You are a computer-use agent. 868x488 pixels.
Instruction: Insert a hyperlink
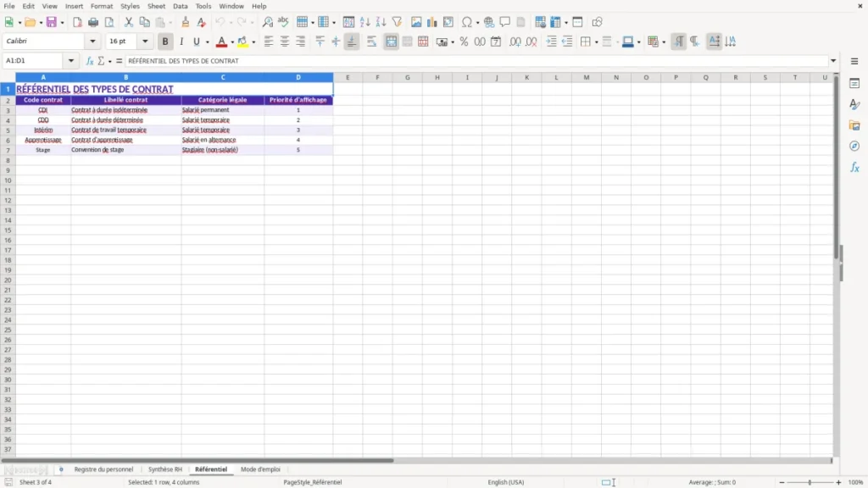pos(489,22)
